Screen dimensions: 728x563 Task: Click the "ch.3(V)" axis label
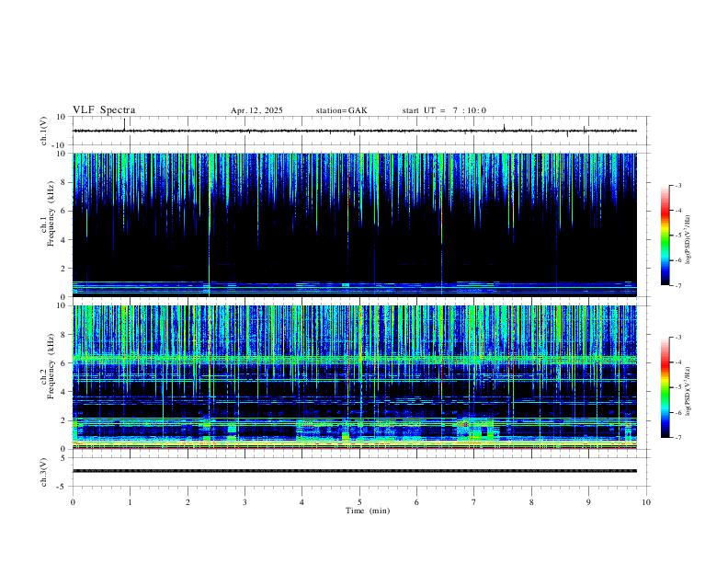click(44, 472)
